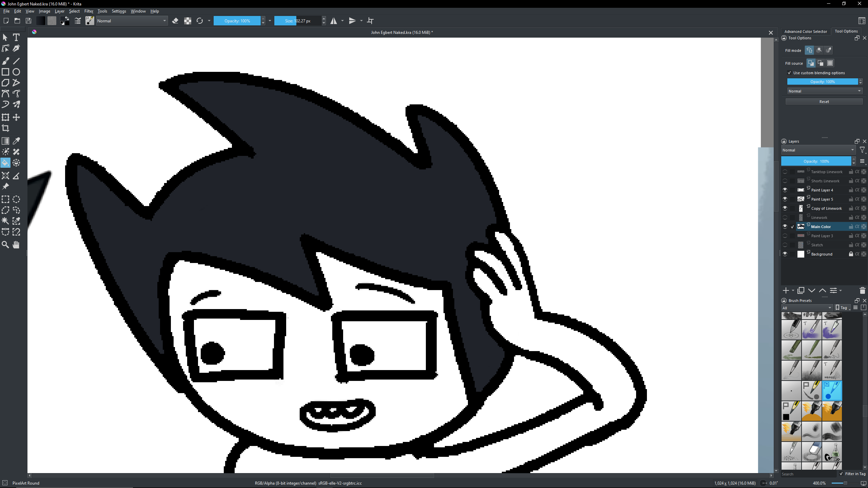
Task: Select the Elliptical Selection tool
Action: (x=16, y=199)
